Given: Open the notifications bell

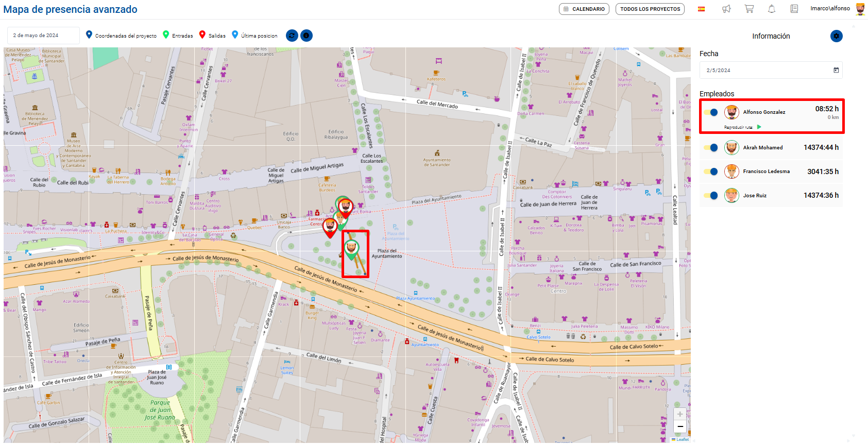Looking at the screenshot, I should (772, 9).
